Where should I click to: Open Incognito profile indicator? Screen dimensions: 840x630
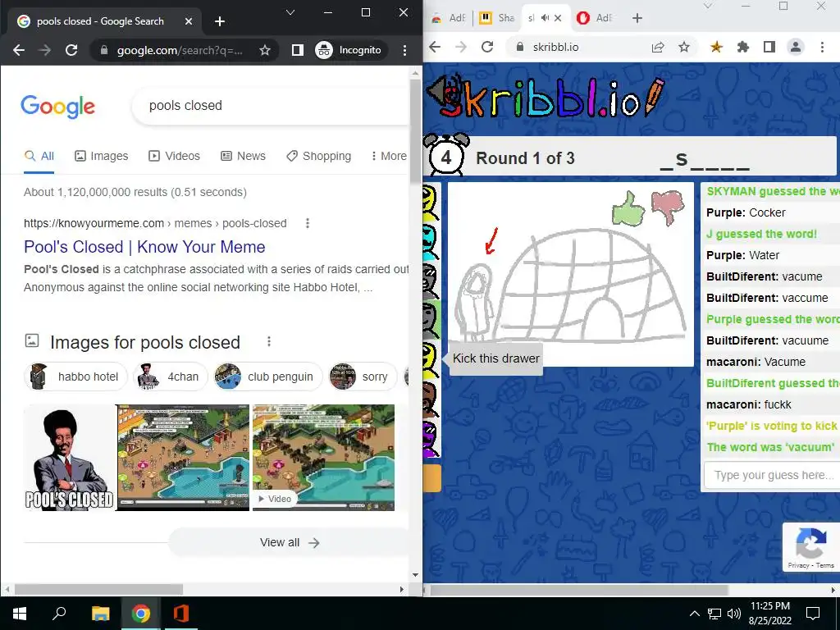(x=348, y=50)
